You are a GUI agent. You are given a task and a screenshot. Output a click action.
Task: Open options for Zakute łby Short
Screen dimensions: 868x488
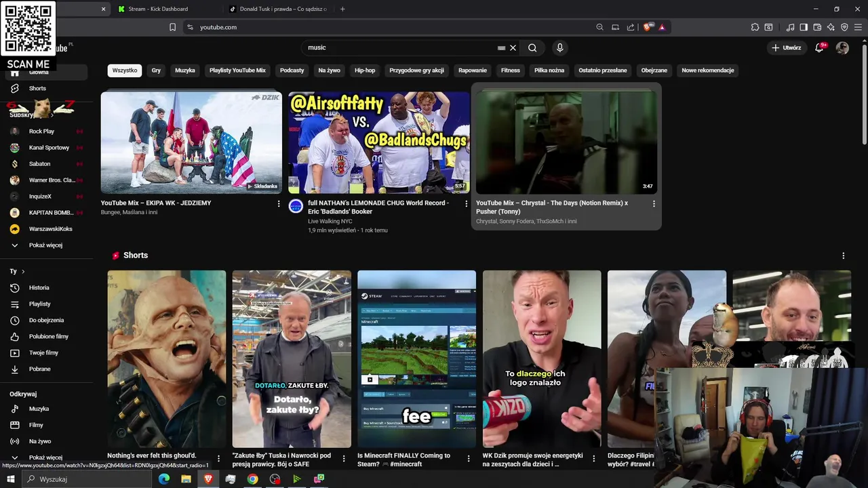coord(343,459)
